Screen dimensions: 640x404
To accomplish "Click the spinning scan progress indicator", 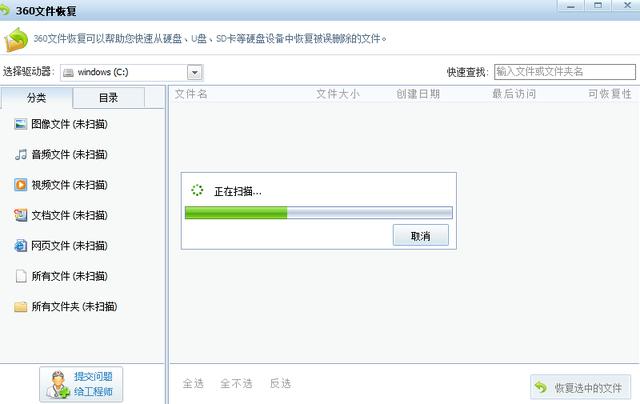I will click(197, 190).
